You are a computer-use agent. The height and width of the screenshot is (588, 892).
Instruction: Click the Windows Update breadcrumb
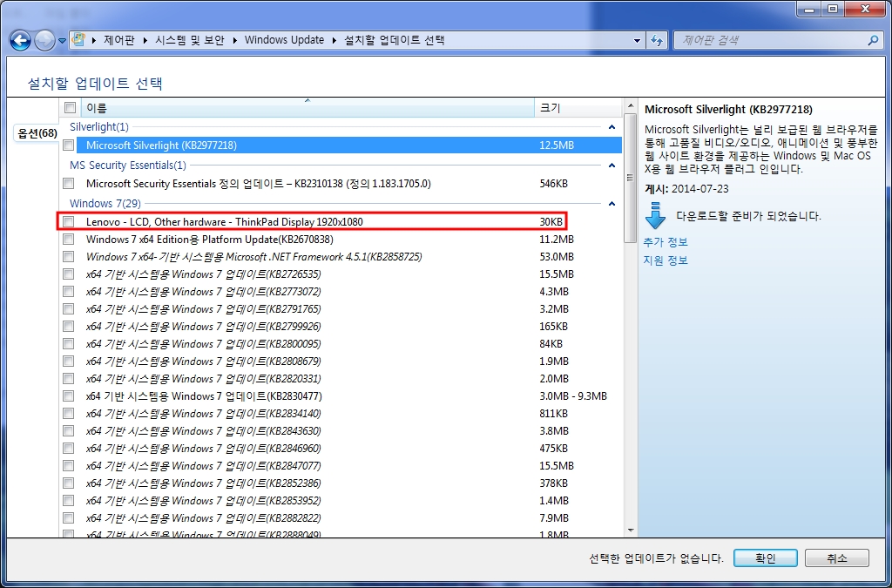point(285,40)
